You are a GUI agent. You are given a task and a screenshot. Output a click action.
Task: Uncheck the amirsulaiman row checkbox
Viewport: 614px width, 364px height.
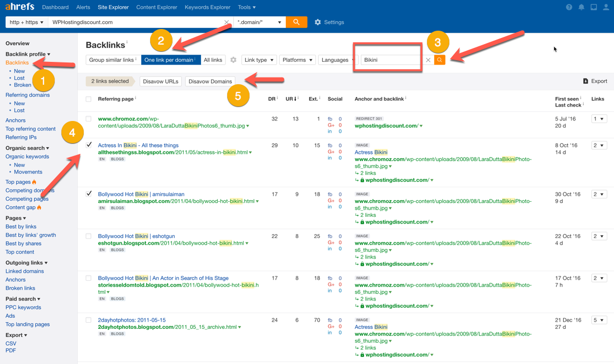[89, 193]
